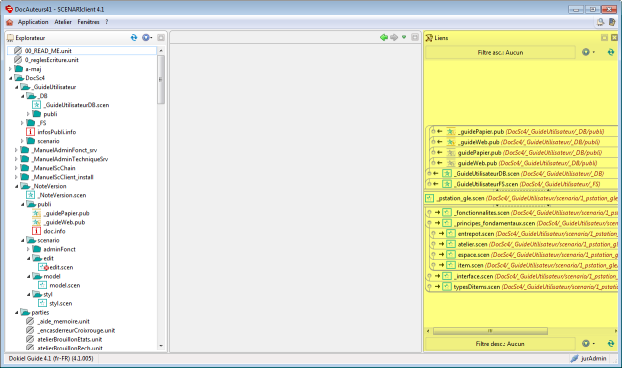Toggle _principes_fondamentaux.scen descendant node

point(429,223)
